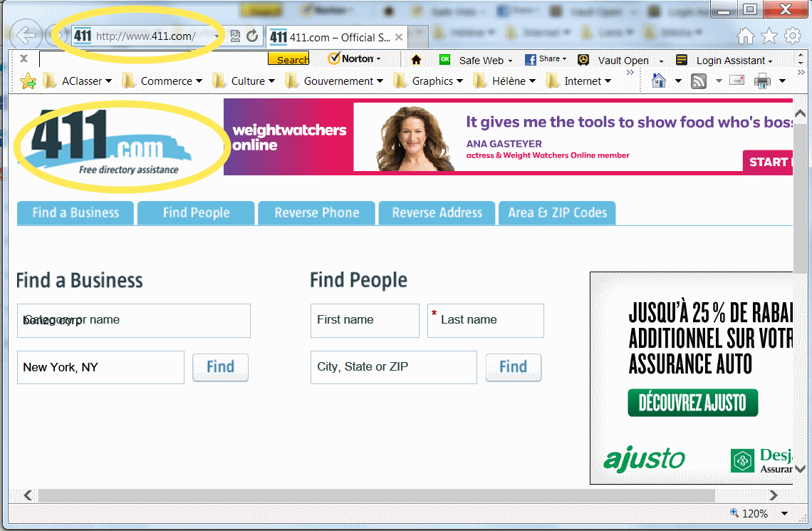Open the Graphics favorites folder

click(x=428, y=81)
